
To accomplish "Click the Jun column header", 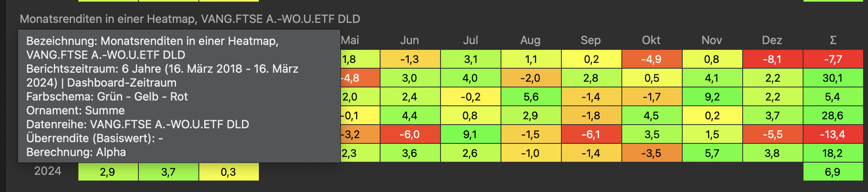I will (410, 40).
